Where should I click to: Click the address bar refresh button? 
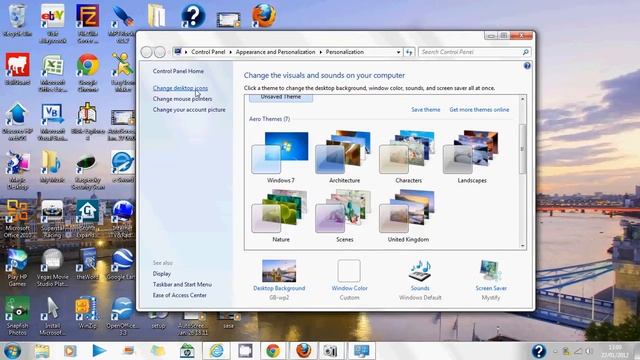click(x=409, y=52)
